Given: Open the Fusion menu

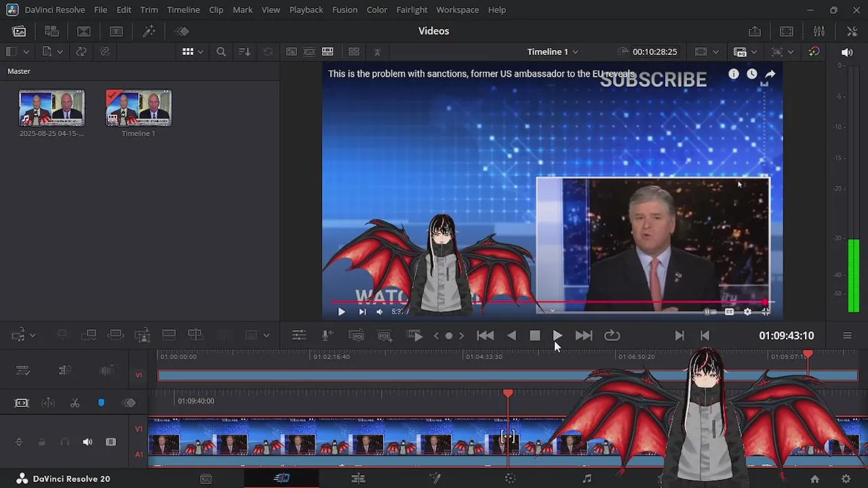Looking at the screenshot, I should (x=344, y=9).
